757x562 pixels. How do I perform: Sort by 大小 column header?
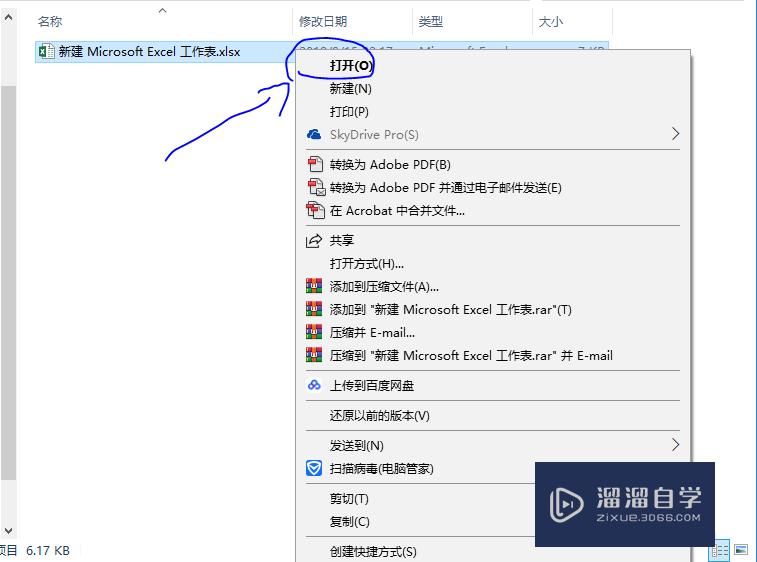(x=550, y=21)
